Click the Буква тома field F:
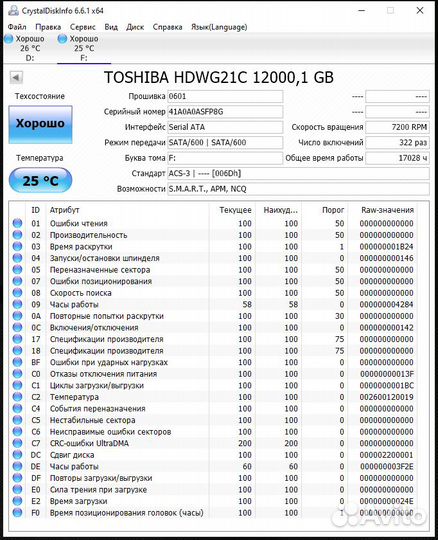 click(225, 158)
